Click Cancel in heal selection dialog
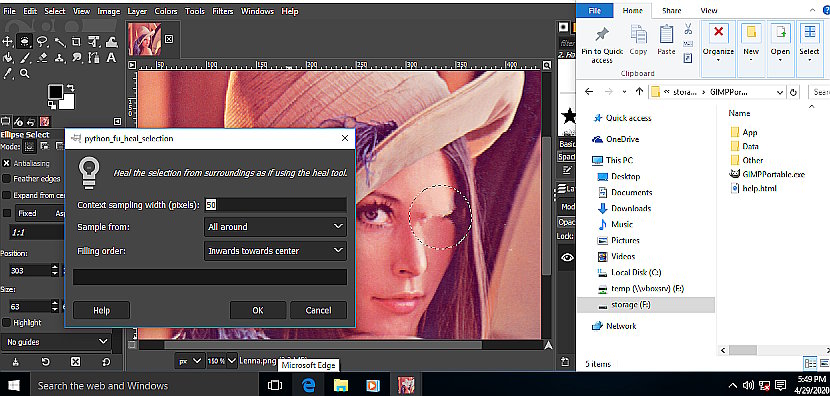Viewport: 830px width, 396px height. [319, 310]
